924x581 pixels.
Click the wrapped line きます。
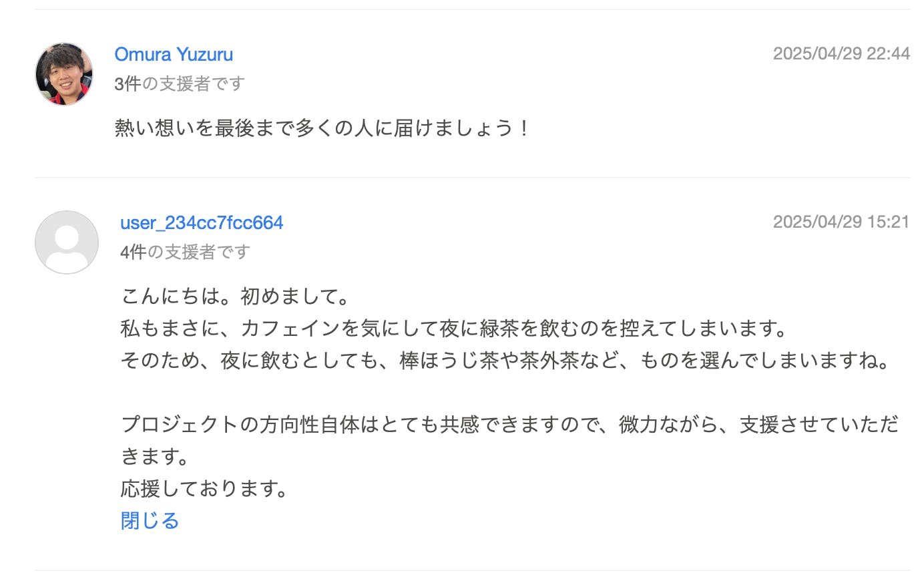[x=156, y=456]
